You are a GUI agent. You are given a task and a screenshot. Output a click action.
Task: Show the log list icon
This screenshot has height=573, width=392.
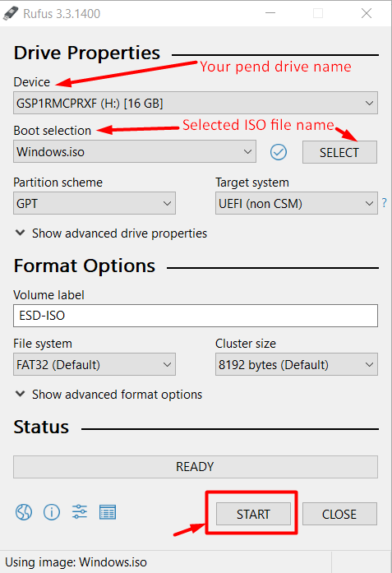point(108,512)
